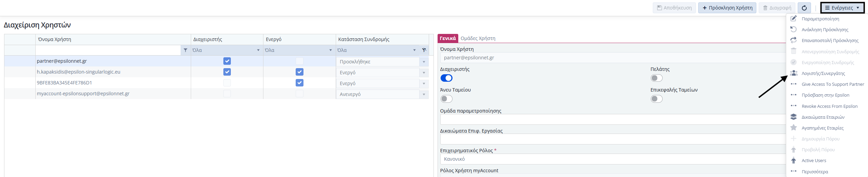Click the clear filters icon in the grid header

(x=424, y=50)
